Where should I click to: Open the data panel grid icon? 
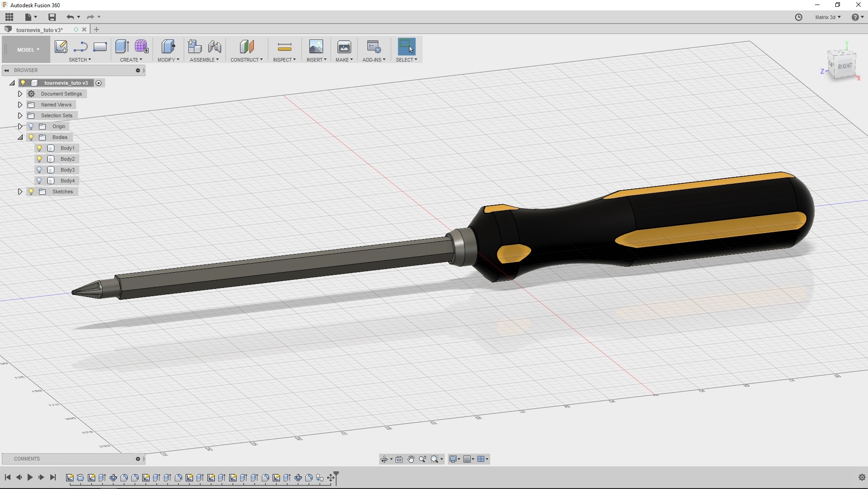[x=9, y=17]
